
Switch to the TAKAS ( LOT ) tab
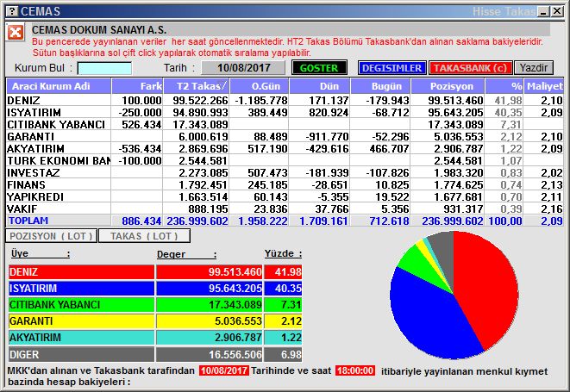coord(144,236)
